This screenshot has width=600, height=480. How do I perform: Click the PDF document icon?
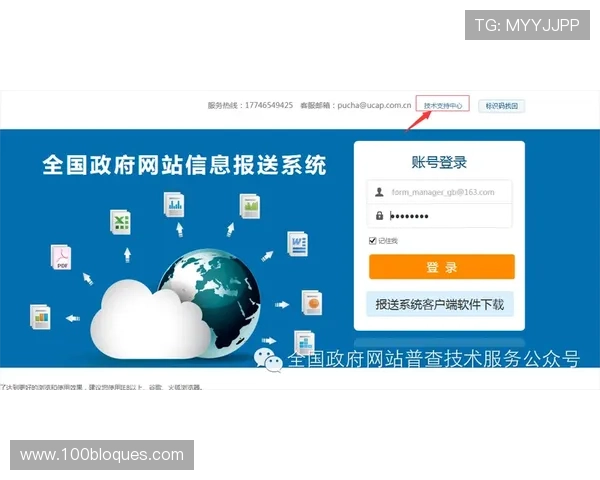61,257
